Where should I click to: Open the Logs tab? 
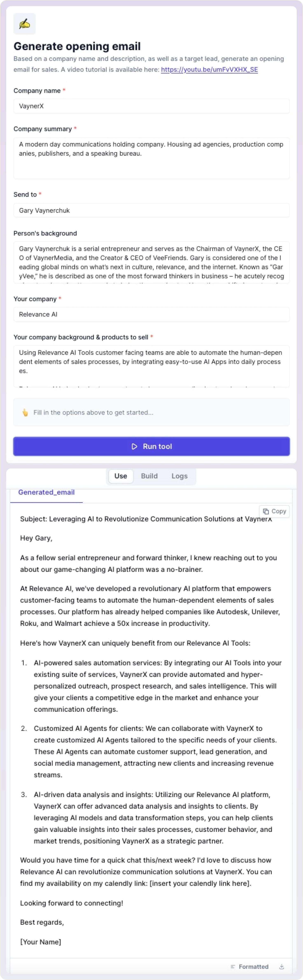179,476
